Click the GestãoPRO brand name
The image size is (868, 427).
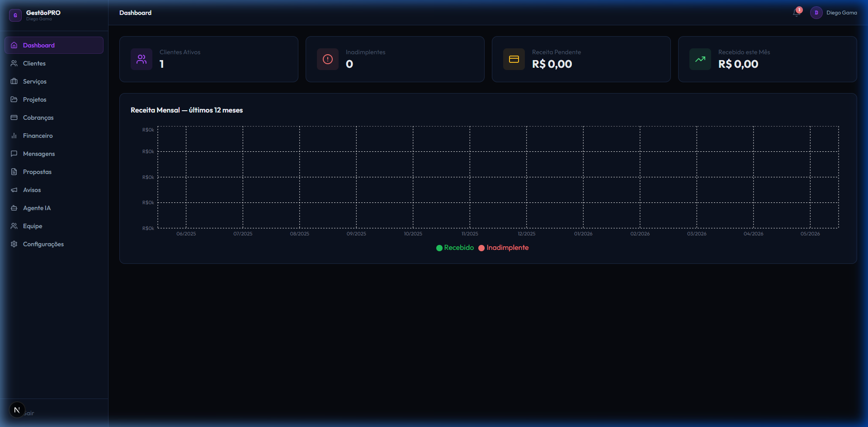tap(43, 13)
